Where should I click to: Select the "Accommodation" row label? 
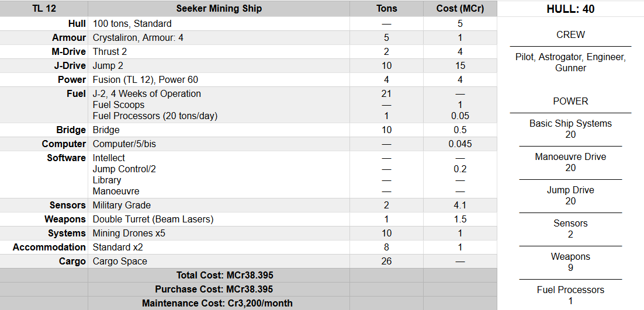[x=49, y=247]
